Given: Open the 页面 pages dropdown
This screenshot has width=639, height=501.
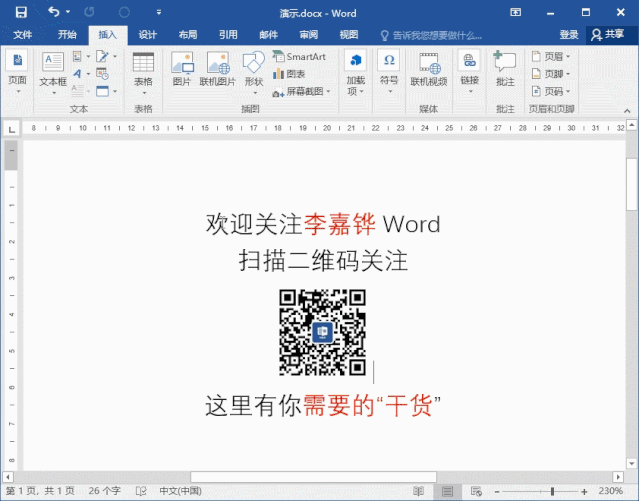Looking at the screenshot, I should (x=18, y=73).
